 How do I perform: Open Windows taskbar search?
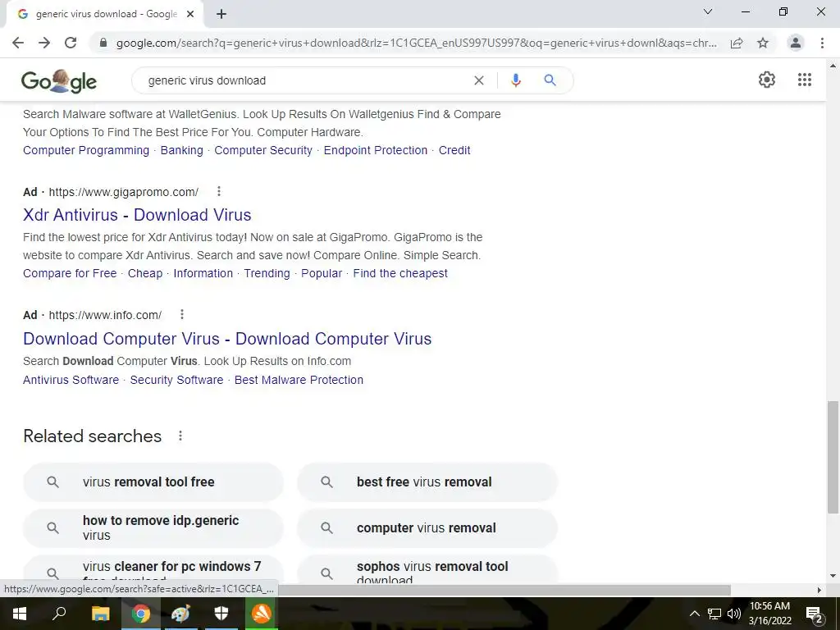59,614
